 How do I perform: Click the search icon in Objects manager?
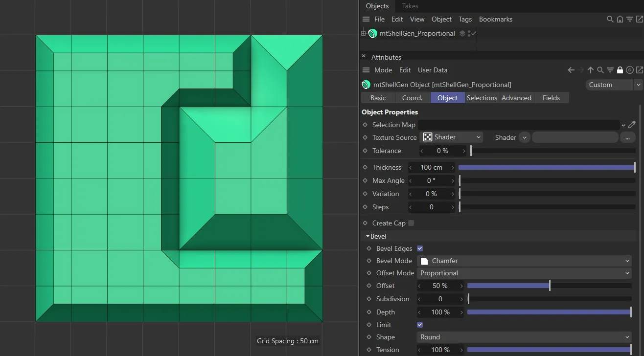click(610, 19)
